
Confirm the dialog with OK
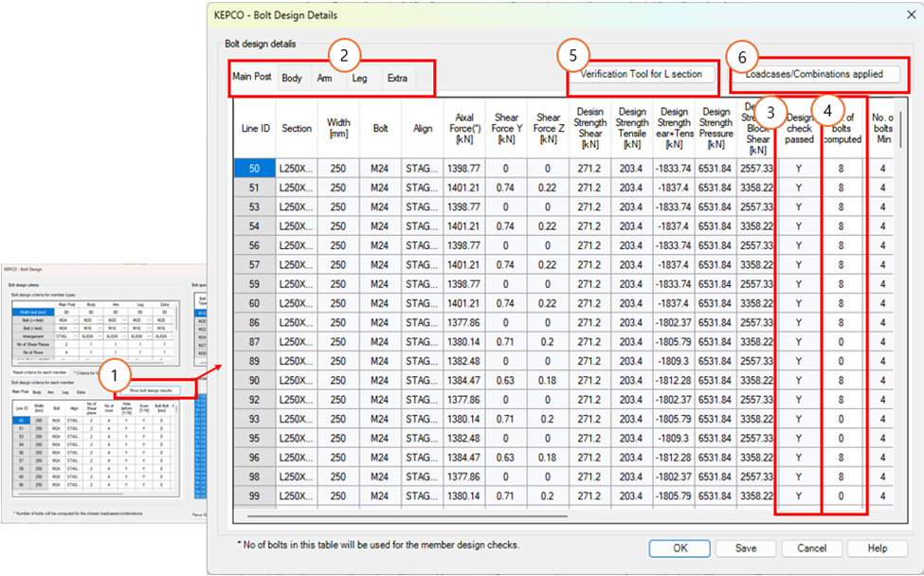click(x=680, y=548)
